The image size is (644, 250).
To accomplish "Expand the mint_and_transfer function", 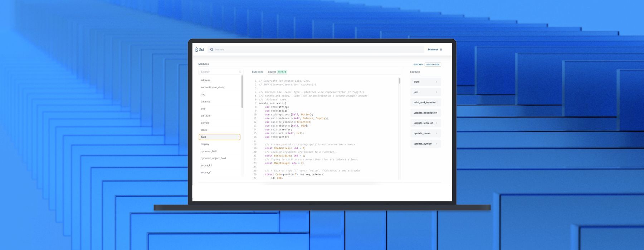I will point(426,102).
